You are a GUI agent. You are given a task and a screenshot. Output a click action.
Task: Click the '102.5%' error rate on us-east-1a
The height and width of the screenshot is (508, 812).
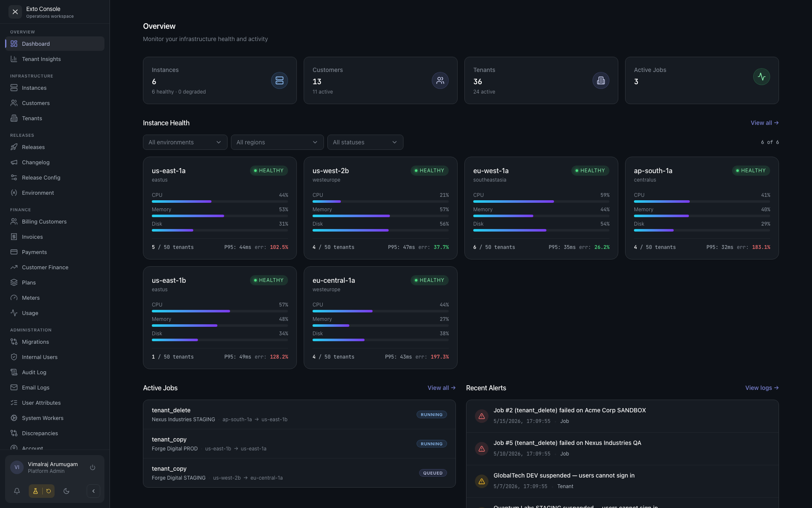[279, 247]
